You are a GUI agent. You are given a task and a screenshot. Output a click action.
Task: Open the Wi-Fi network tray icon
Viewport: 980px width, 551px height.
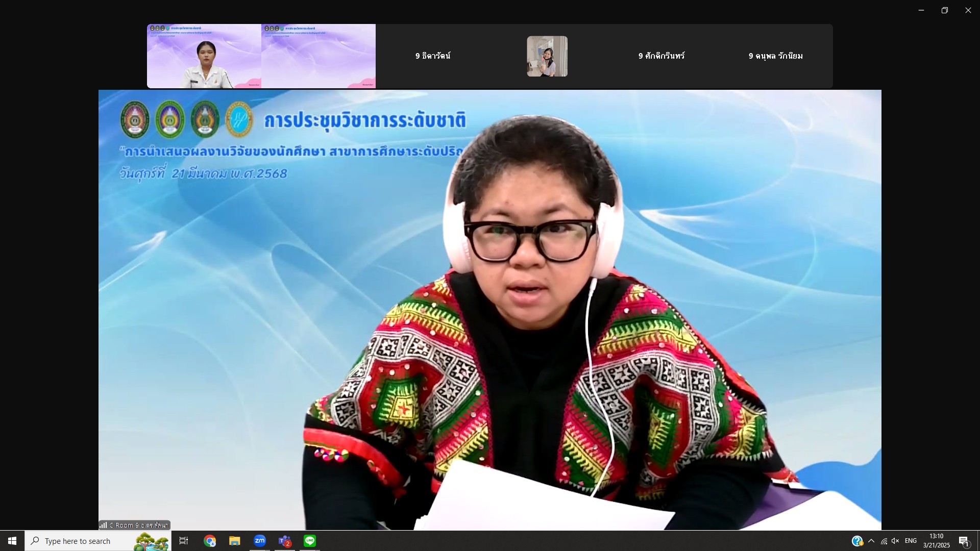(884, 541)
